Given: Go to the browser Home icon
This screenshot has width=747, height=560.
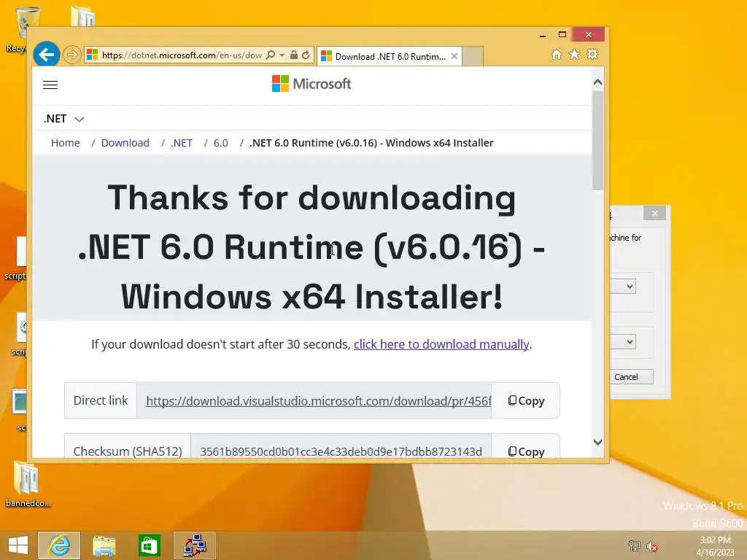Looking at the screenshot, I should pyautogui.click(x=557, y=54).
